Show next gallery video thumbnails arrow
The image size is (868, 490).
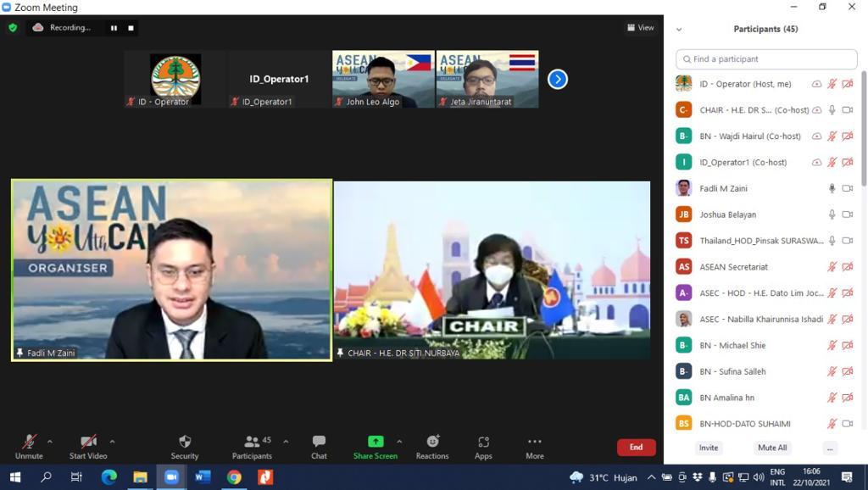point(557,79)
